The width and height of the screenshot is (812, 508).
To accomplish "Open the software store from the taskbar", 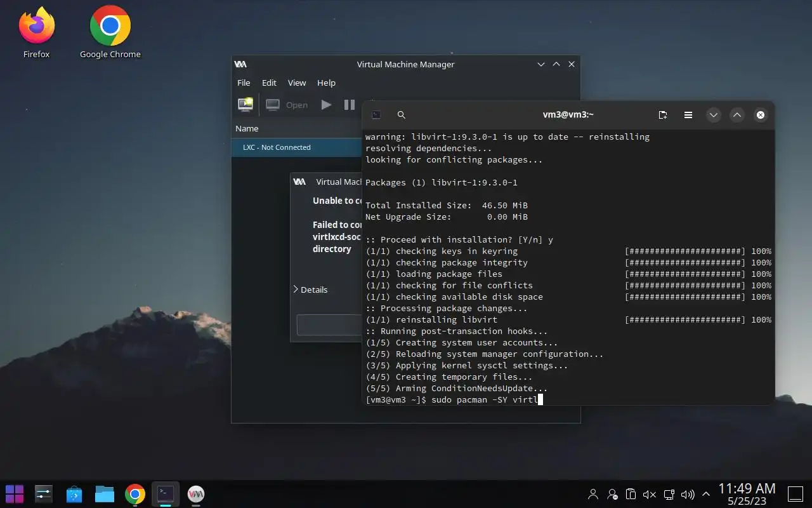I will [74, 494].
